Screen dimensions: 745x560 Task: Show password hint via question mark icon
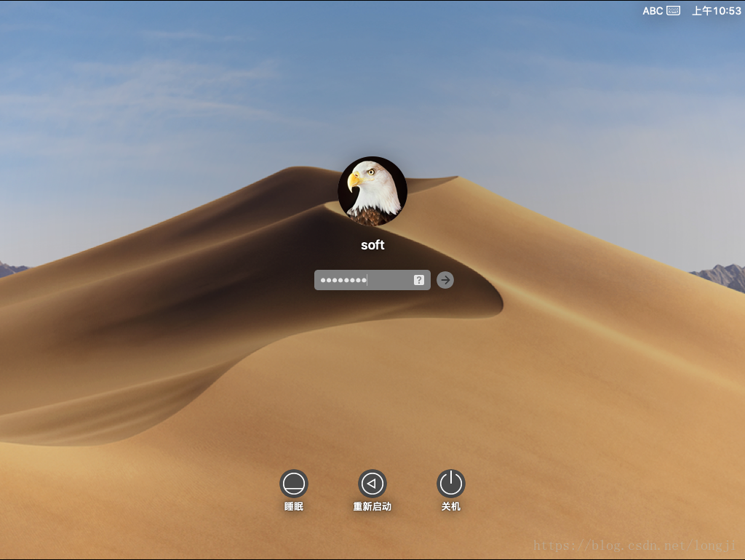pos(418,280)
